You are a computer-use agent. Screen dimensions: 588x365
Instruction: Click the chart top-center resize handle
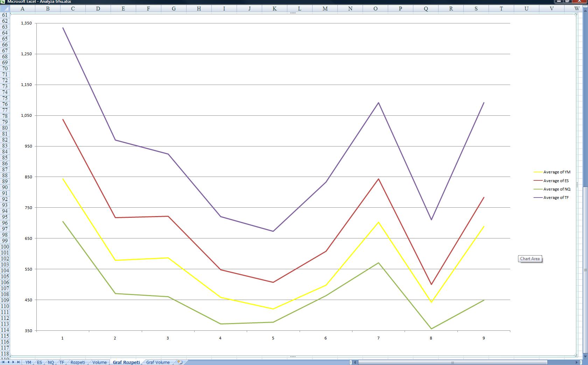(x=293, y=13)
